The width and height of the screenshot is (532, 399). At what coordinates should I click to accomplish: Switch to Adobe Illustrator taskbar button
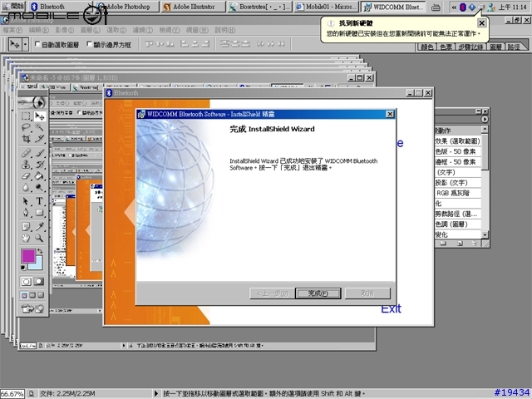pos(194,7)
